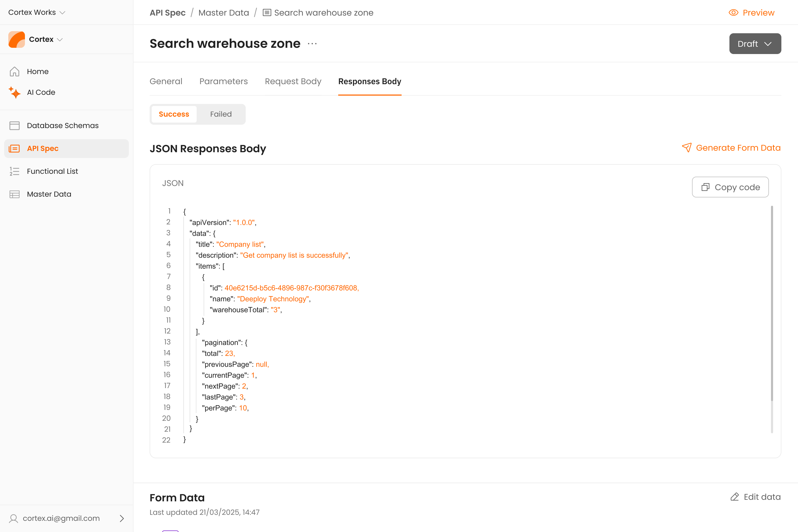The width and height of the screenshot is (798, 532).
Task: Switch response view to Failed
Action: click(221, 114)
